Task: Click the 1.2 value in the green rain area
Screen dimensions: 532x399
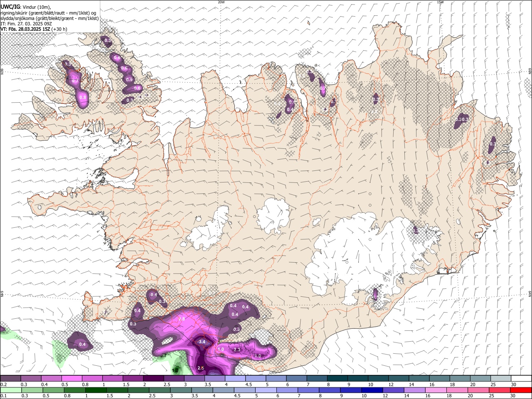Action: pos(175,370)
